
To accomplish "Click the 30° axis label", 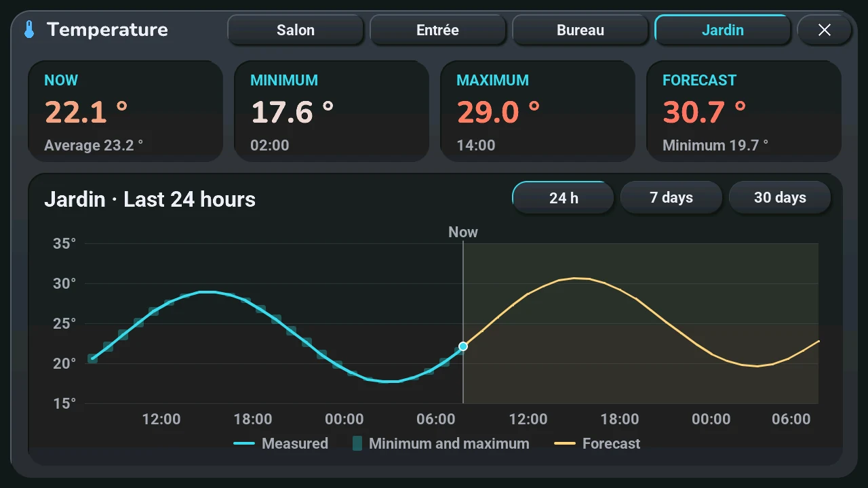I will coord(64,284).
